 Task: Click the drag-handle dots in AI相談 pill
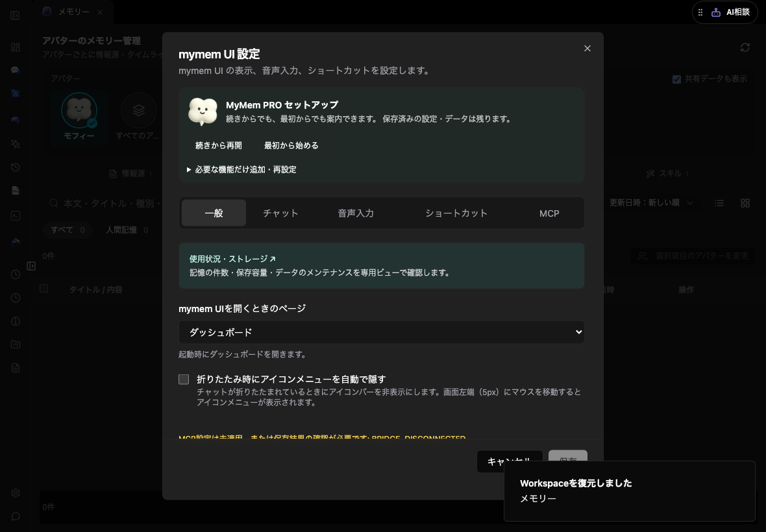tap(700, 13)
